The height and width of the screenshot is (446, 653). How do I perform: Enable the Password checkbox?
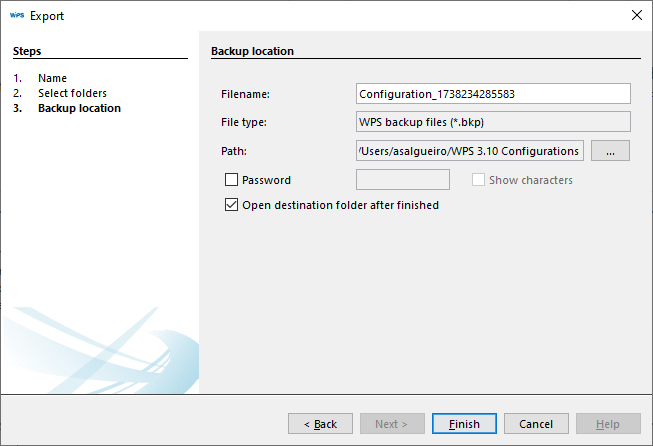click(232, 180)
